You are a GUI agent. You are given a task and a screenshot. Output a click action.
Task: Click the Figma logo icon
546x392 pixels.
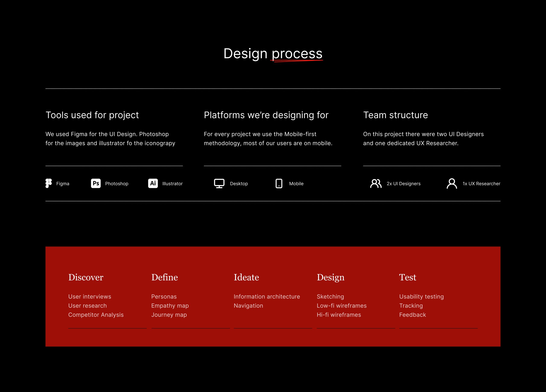click(x=49, y=183)
